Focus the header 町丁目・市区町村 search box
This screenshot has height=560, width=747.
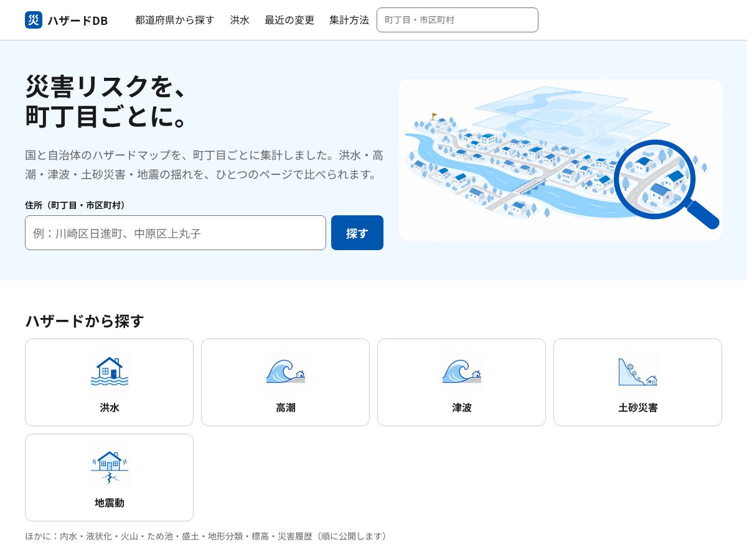tap(458, 20)
